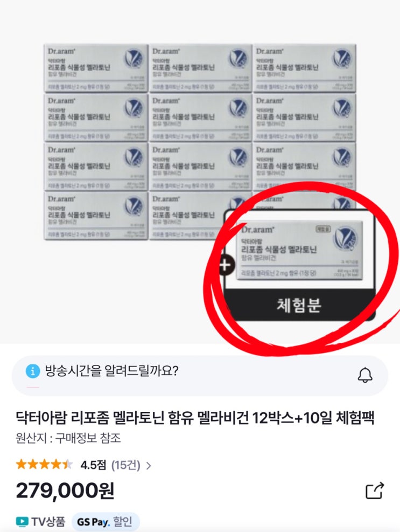The image size is (400, 532).
Task: Open the trial pack product thumbnail
Action: (x=300, y=251)
